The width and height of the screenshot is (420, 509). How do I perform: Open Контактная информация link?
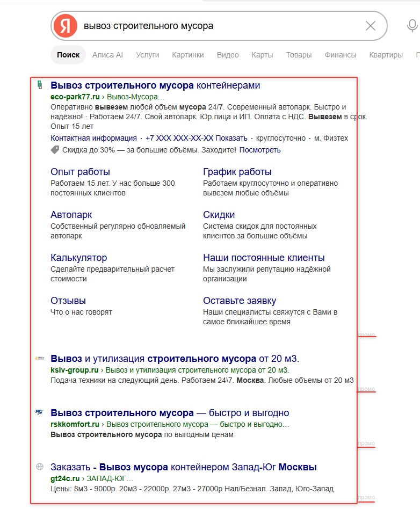93,138
